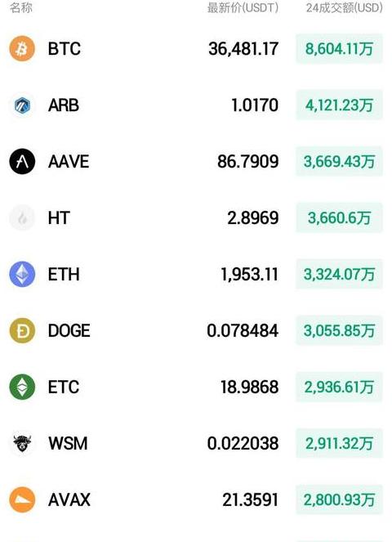Image resolution: width=392 pixels, height=542 pixels.
Task: Click AVAX volume badge 2,800.93万
Action: [x=339, y=499]
